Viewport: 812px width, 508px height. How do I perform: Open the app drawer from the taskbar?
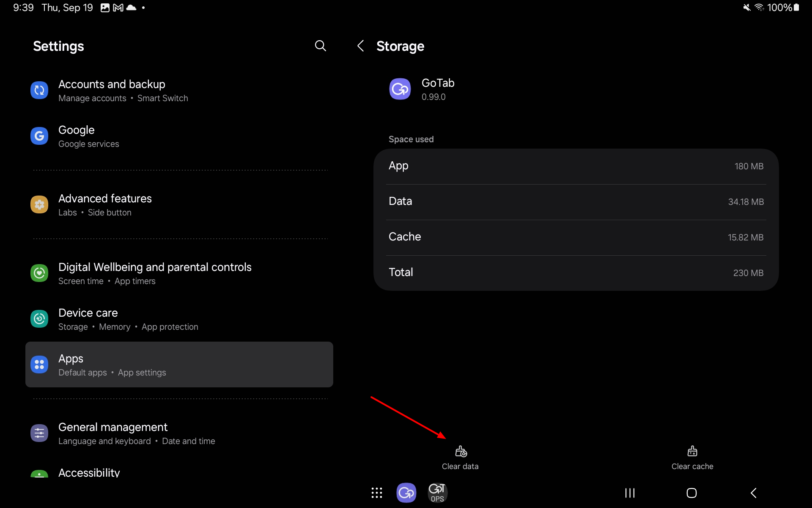pos(377,493)
